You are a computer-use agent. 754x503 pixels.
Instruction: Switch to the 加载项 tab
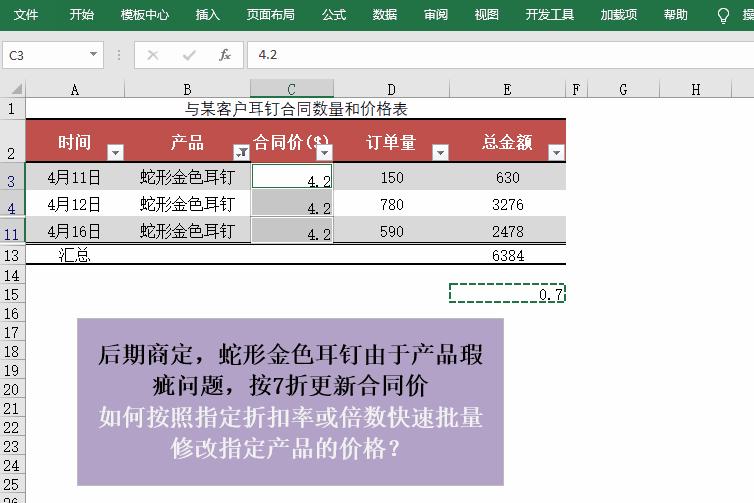618,14
